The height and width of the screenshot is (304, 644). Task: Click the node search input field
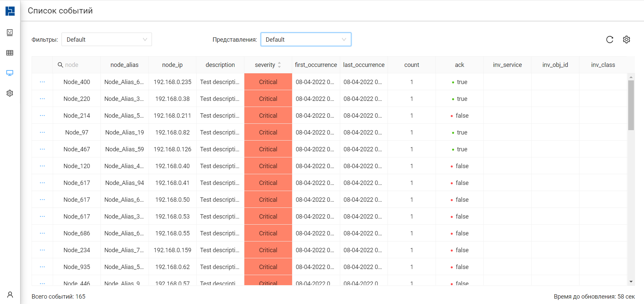77,65
